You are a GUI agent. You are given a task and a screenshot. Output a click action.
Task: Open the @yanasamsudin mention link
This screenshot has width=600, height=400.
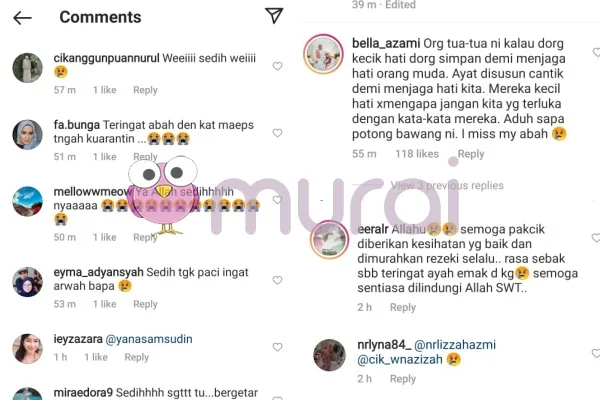click(149, 339)
